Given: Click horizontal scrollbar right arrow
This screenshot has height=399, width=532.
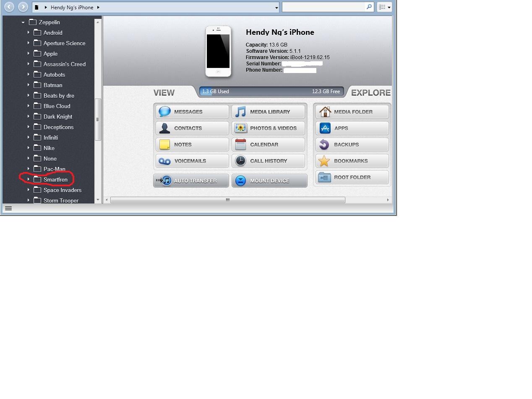Looking at the screenshot, I should point(388,200).
